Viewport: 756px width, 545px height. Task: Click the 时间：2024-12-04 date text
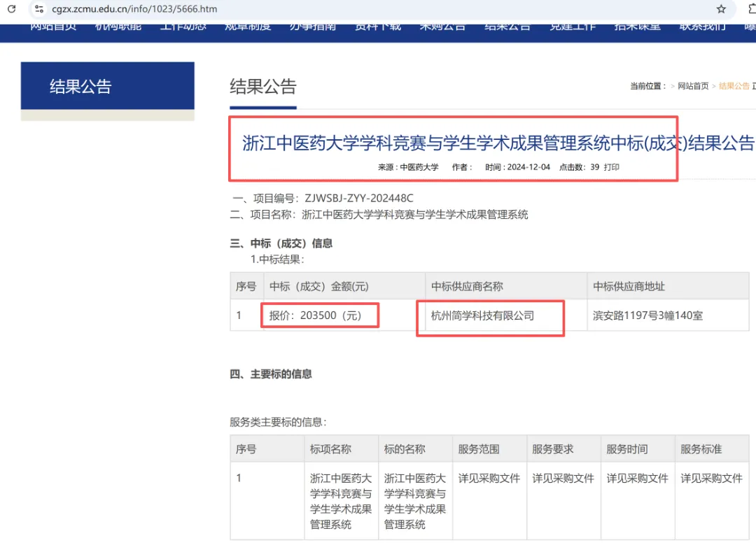click(x=517, y=167)
